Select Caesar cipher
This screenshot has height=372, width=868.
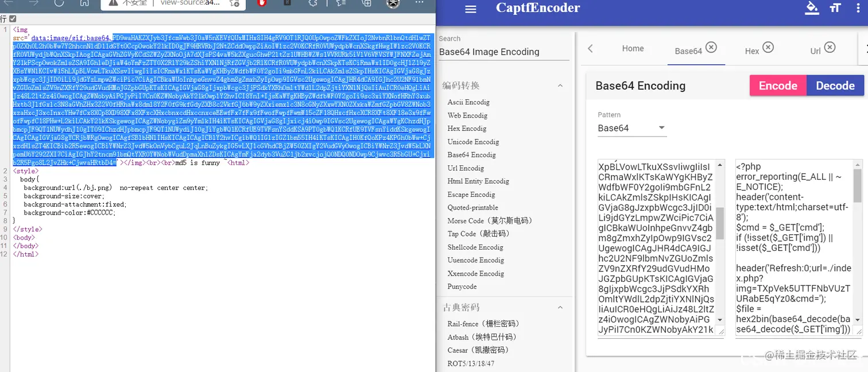pyautogui.click(x=478, y=350)
